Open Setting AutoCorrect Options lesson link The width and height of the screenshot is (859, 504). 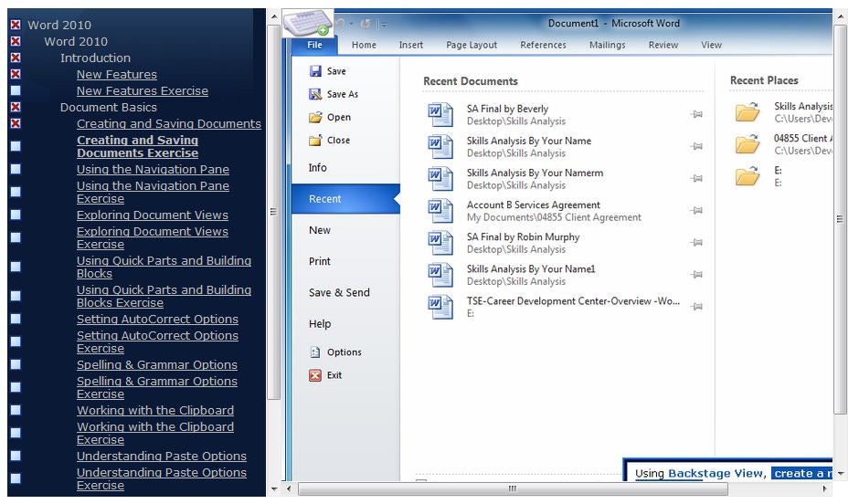(157, 320)
